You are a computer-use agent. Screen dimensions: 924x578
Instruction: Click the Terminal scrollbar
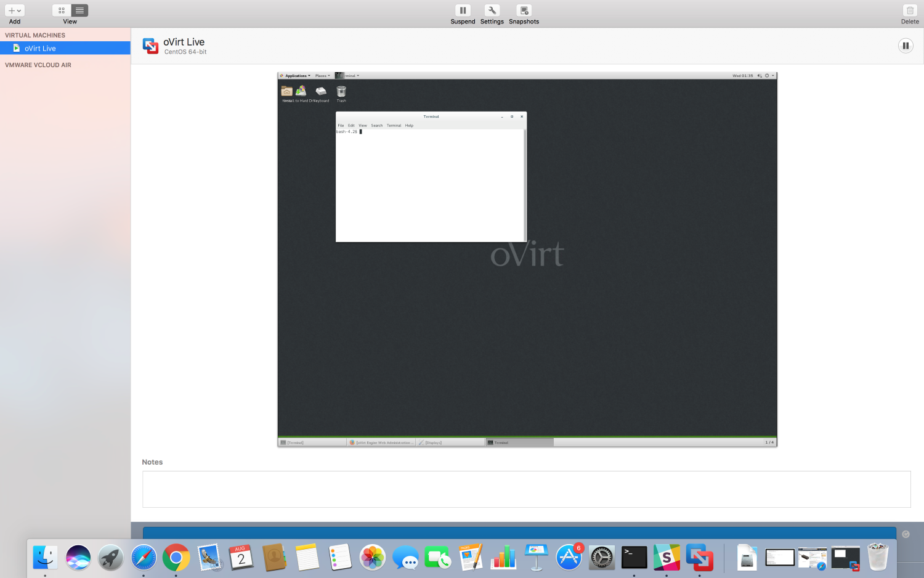(525, 185)
